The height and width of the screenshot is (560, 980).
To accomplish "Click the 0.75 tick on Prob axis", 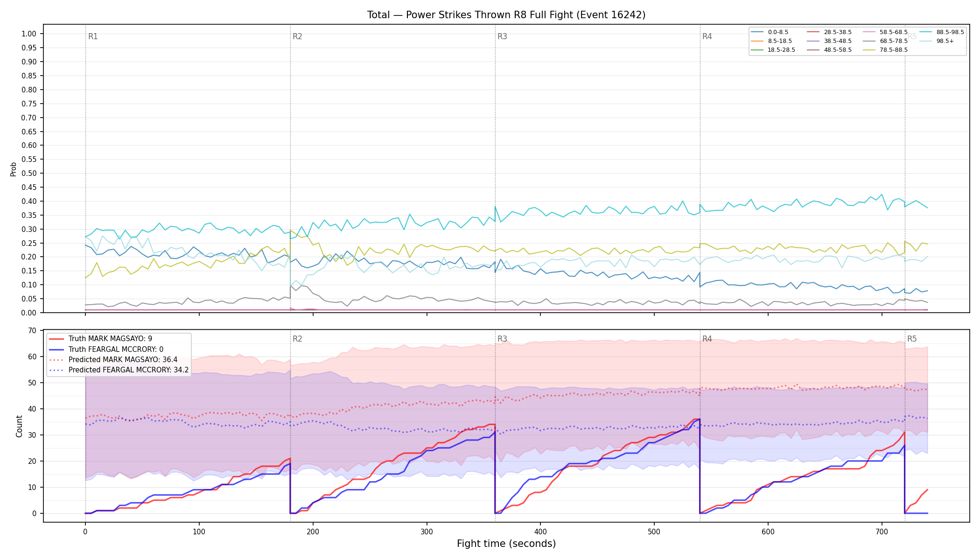I will pos(29,104).
